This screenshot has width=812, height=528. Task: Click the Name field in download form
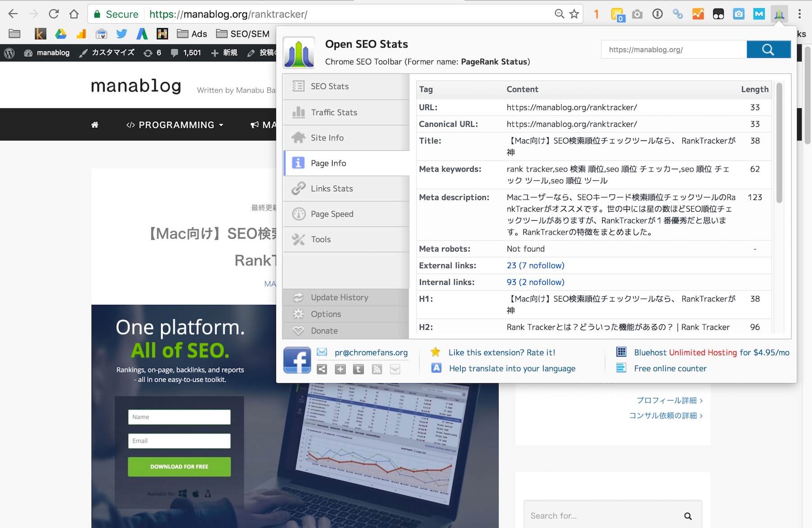click(x=179, y=417)
